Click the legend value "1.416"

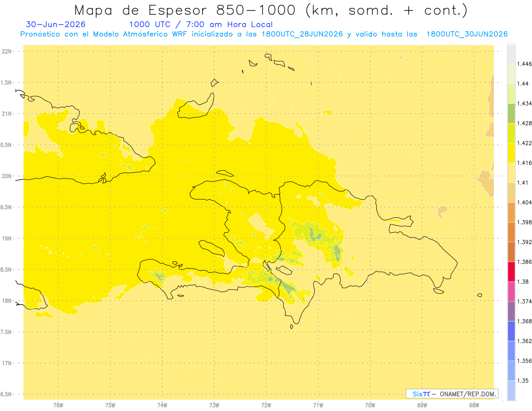[x=524, y=163]
